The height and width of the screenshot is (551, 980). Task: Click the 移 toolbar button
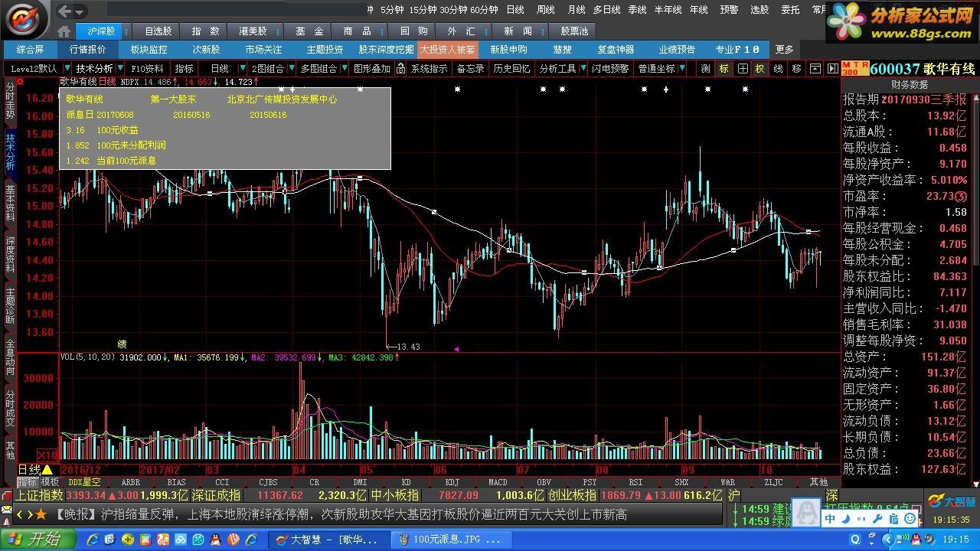(796, 68)
